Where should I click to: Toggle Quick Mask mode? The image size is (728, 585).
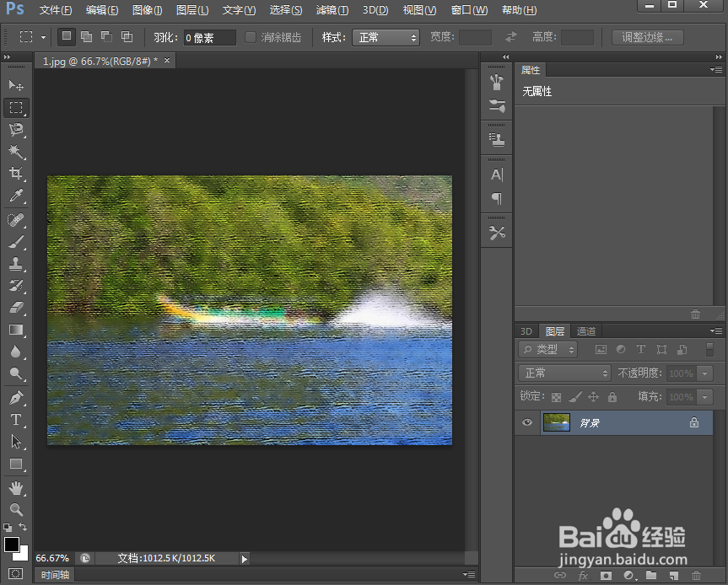(15, 574)
